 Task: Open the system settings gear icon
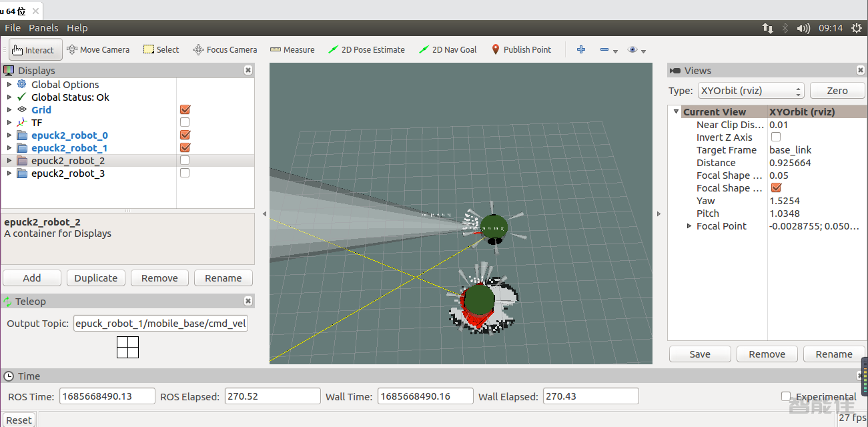(857, 28)
